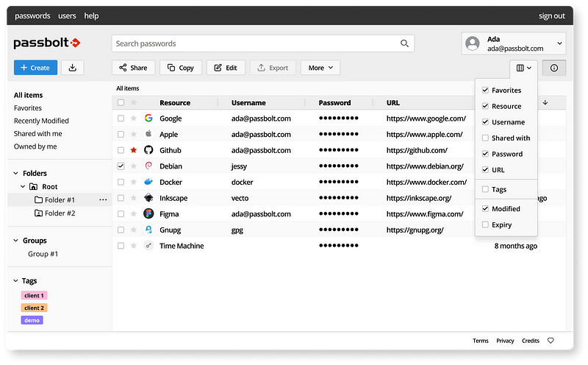Screen dimensions: 588x365
Task: Click the Ada user avatar icon
Action: click(473, 43)
